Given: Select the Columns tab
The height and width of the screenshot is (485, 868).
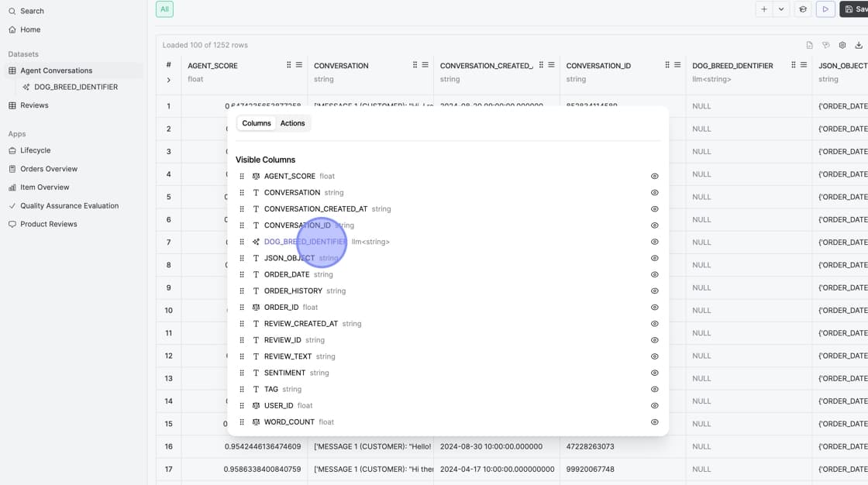Looking at the screenshot, I should click(256, 123).
